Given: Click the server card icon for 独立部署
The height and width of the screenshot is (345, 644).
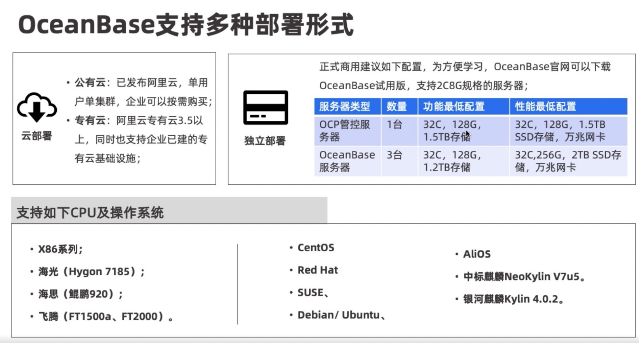Looking at the screenshot, I should 266,108.
